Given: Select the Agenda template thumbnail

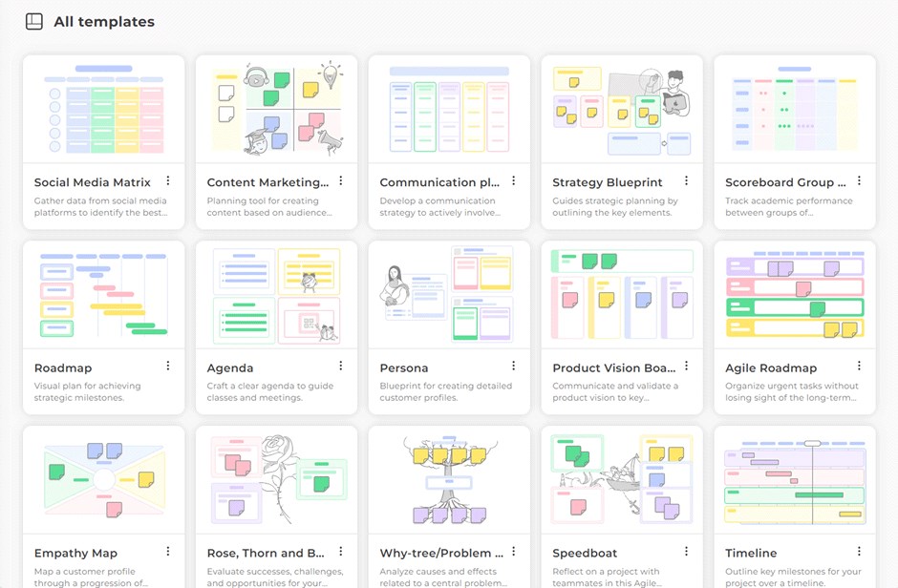Looking at the screenshot, I should (277, 295).
